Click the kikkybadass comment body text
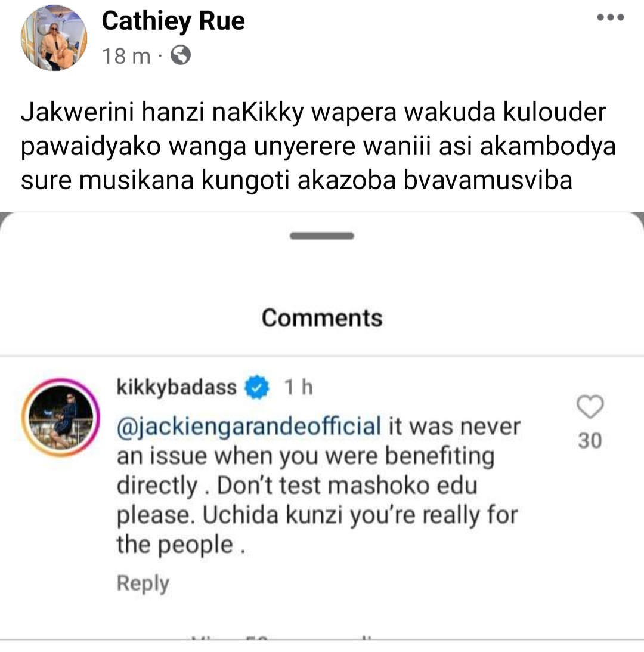 [318, 486]
